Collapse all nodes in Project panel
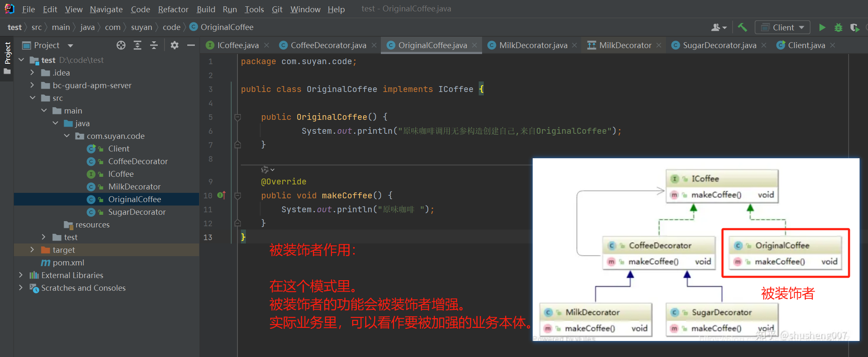The height and width of the screenshot is (357, 868). 154,45
